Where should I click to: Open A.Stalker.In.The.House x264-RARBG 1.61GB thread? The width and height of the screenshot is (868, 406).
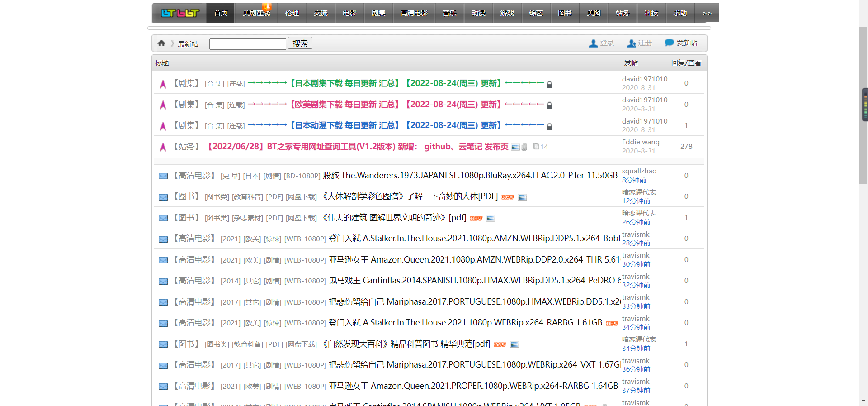point(465,323)
